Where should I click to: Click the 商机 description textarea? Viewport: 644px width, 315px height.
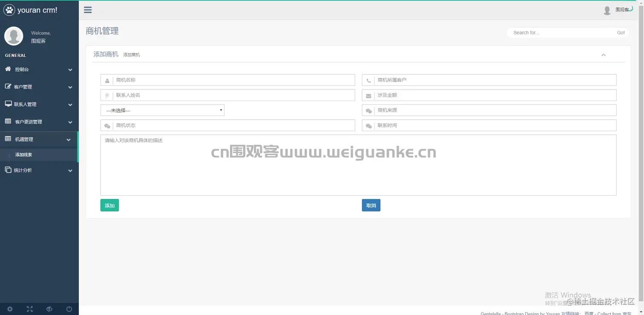coord(358,165)
